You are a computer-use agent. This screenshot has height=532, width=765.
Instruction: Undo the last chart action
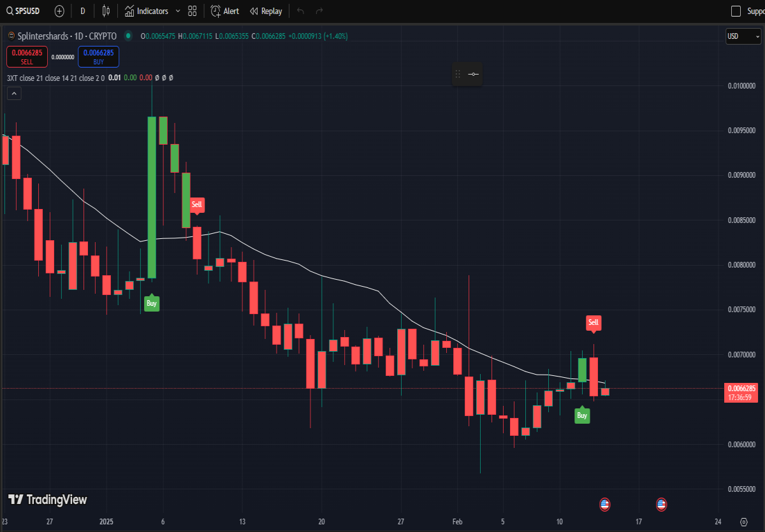coord(301,11)
